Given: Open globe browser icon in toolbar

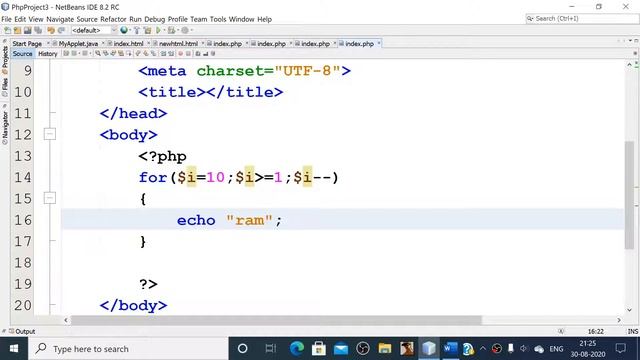Looking at the screenshot, I should point(124,30).
